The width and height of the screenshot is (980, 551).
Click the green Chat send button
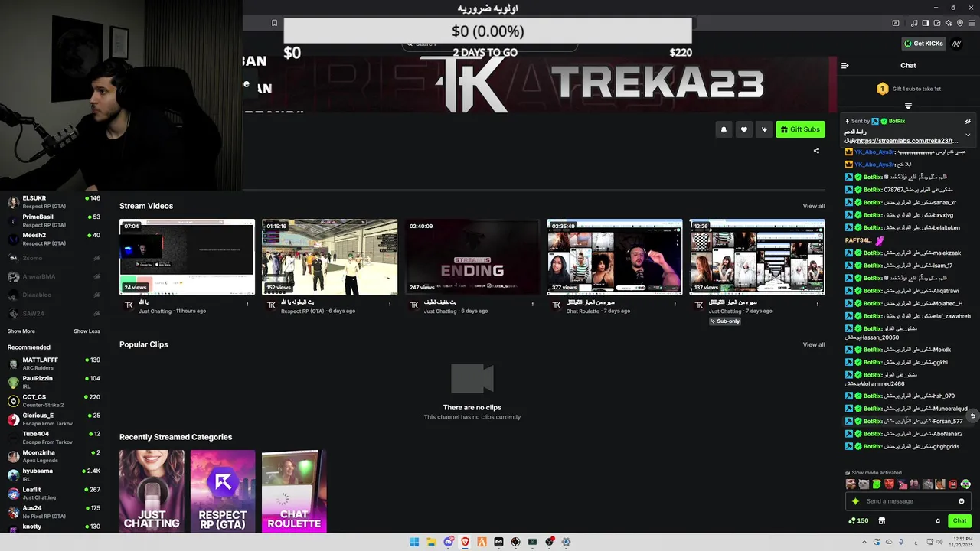pos(959,521)
